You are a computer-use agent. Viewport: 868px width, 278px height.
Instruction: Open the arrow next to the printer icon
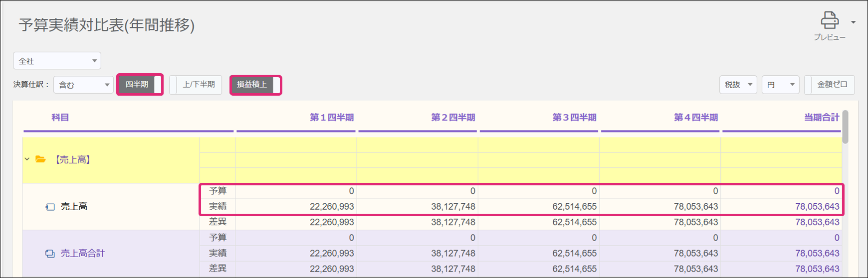[854, 22]
